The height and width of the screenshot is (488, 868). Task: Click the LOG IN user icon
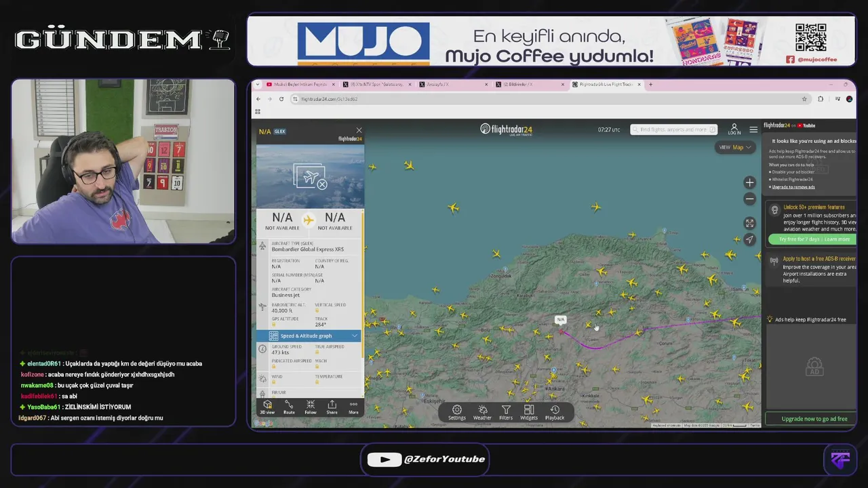734,129
